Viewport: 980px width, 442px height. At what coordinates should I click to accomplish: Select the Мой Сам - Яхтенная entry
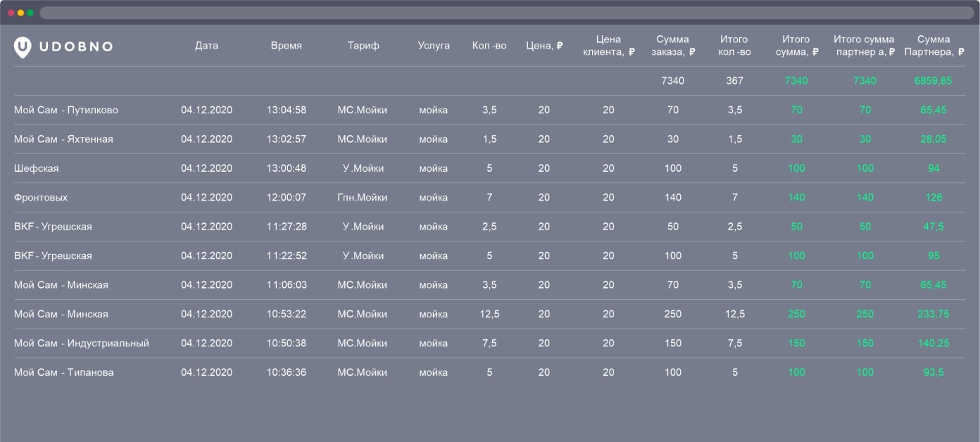pyautogui.click(x=63, y=139)
